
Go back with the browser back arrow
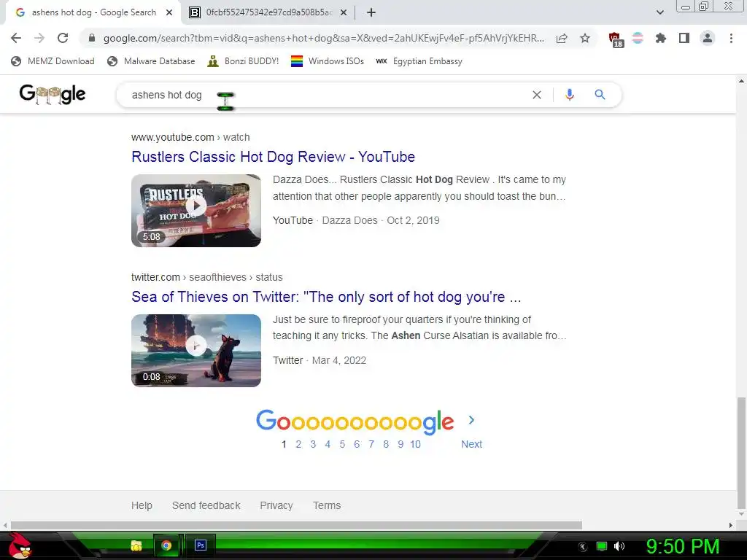16,38
